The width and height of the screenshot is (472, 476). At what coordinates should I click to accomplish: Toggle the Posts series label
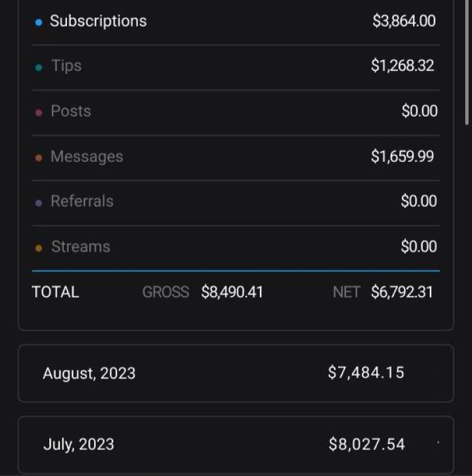pyautogui.click(x=71, y=111)
